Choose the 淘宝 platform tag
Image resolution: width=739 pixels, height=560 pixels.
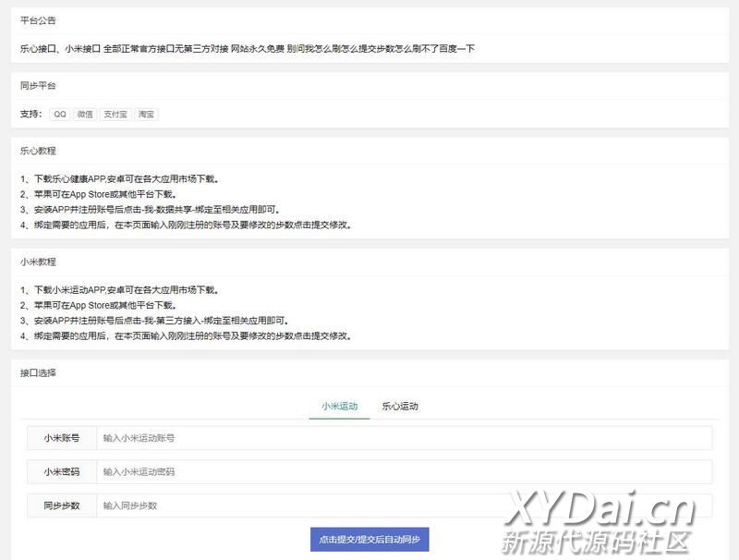point(147,115)
